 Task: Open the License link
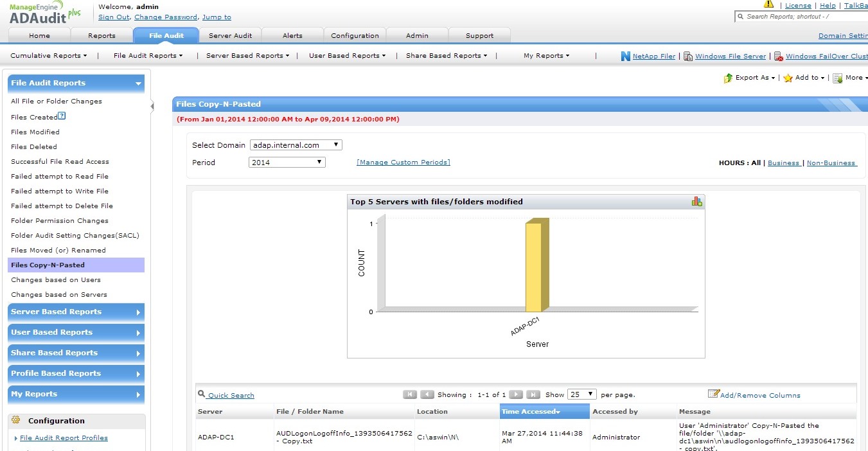click(798, 5)
